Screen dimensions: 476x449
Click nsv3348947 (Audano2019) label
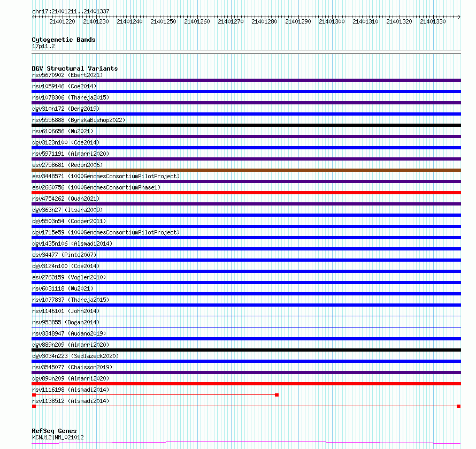(x=69, y=333)
